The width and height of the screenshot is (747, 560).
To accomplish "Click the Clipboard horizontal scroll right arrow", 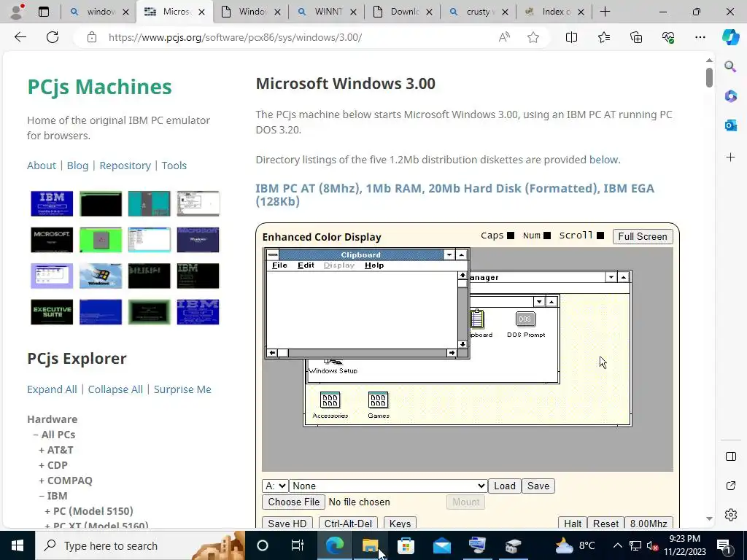I will pyautogui.click(x=451, y=353).
